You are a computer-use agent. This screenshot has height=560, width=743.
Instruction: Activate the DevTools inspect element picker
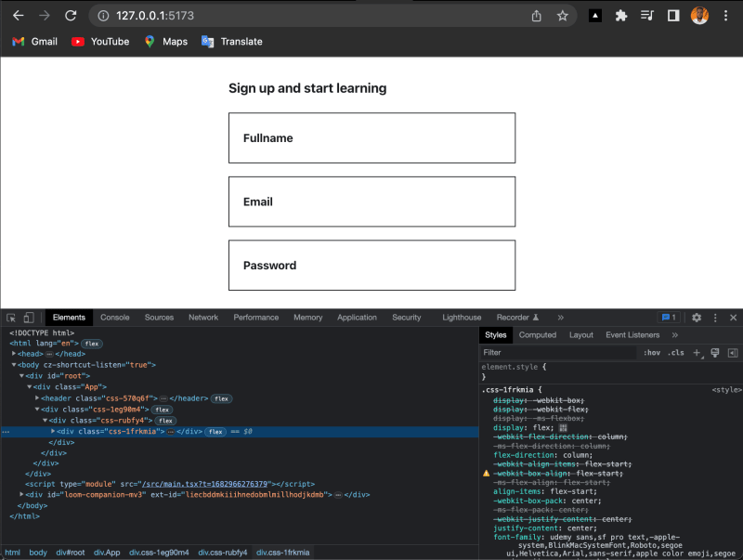[x=11, y=318]
